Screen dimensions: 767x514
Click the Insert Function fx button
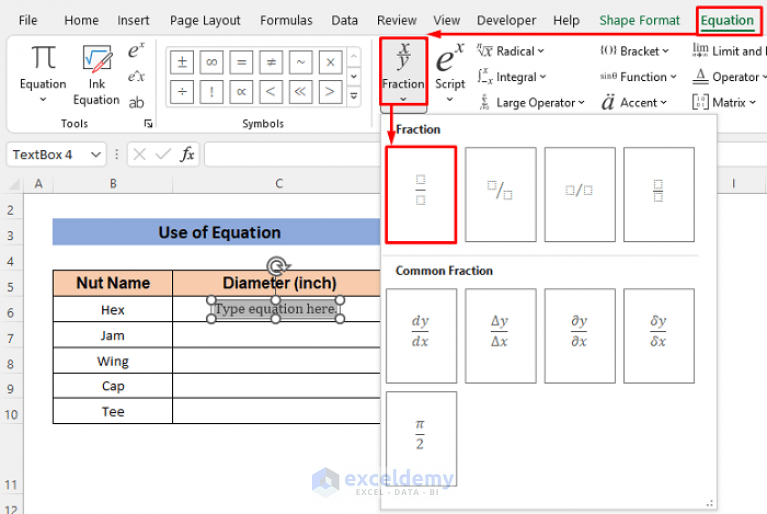(x=187, y=155)
